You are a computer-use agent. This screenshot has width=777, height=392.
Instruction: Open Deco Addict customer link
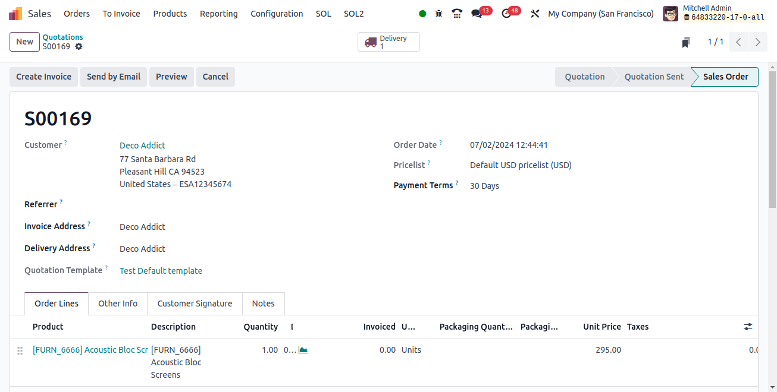(x=142, y=145)
